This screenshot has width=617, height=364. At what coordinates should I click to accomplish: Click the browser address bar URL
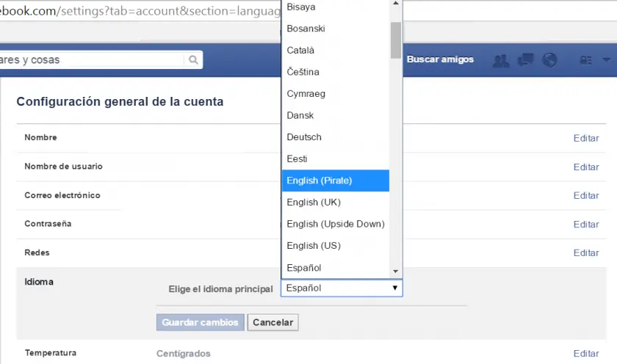tap(140, 10)
